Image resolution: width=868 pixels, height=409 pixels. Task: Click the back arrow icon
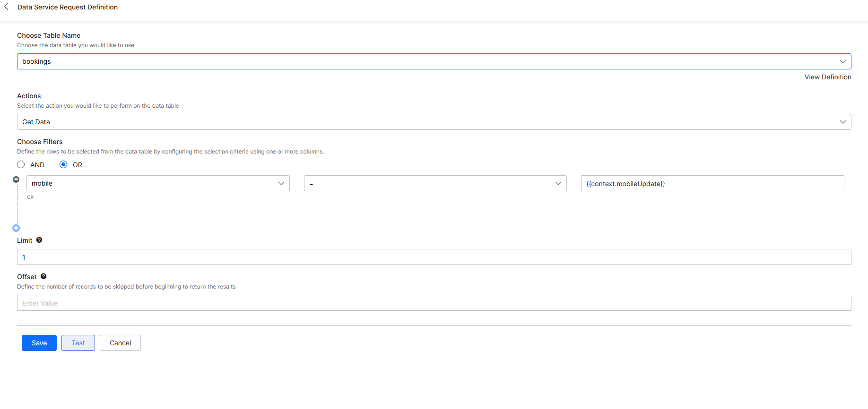pos(7,7)
